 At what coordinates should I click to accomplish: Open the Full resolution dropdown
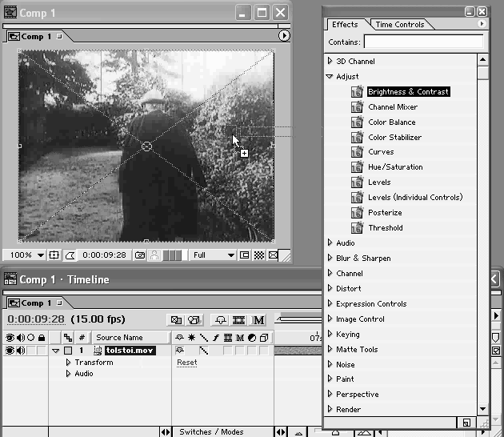[213, 255]
